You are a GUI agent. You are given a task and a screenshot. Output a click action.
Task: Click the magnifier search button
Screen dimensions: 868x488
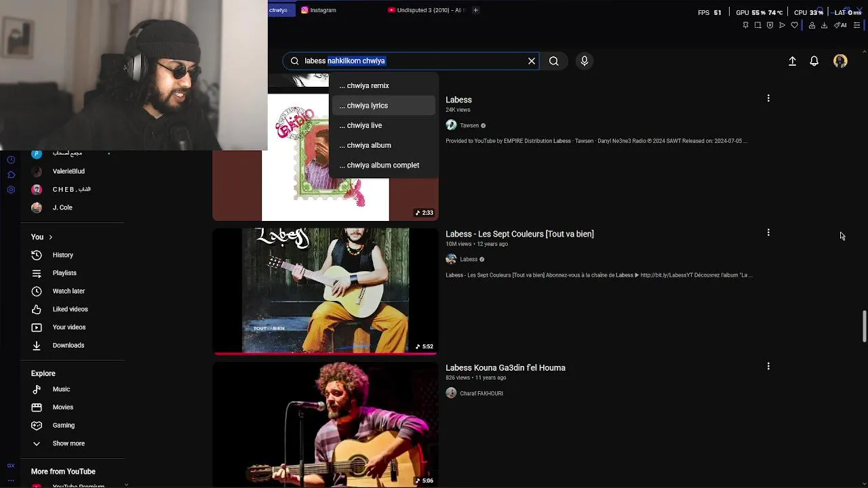554,61
